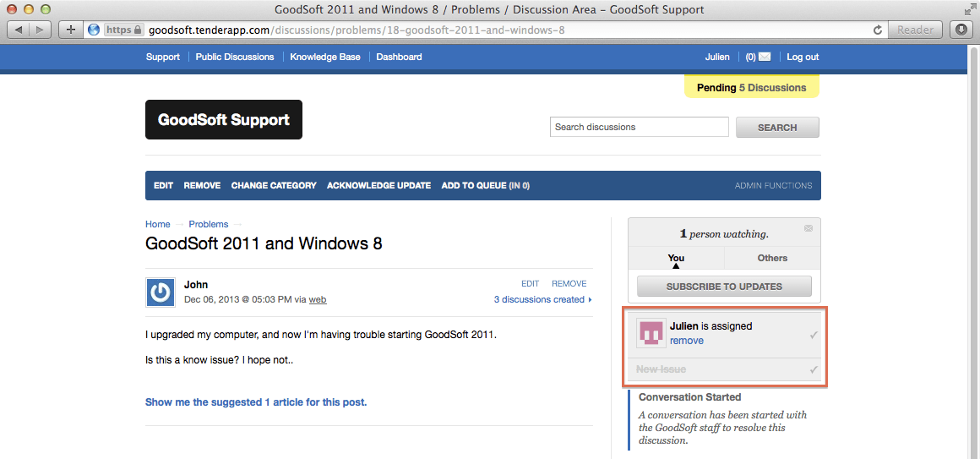Show the suggested 1 article link
This screenshot has width=980, height=459.
(x=256, y=402)
